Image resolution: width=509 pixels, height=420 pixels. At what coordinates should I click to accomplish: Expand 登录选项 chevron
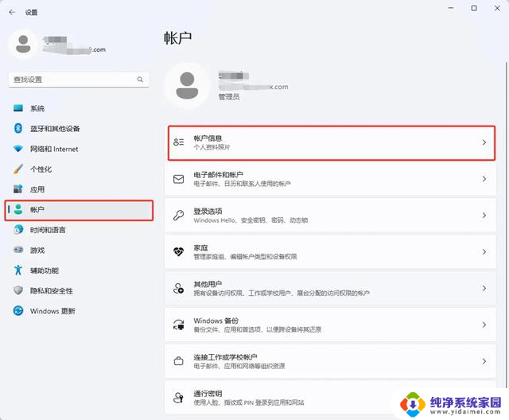tap(484, 216)
